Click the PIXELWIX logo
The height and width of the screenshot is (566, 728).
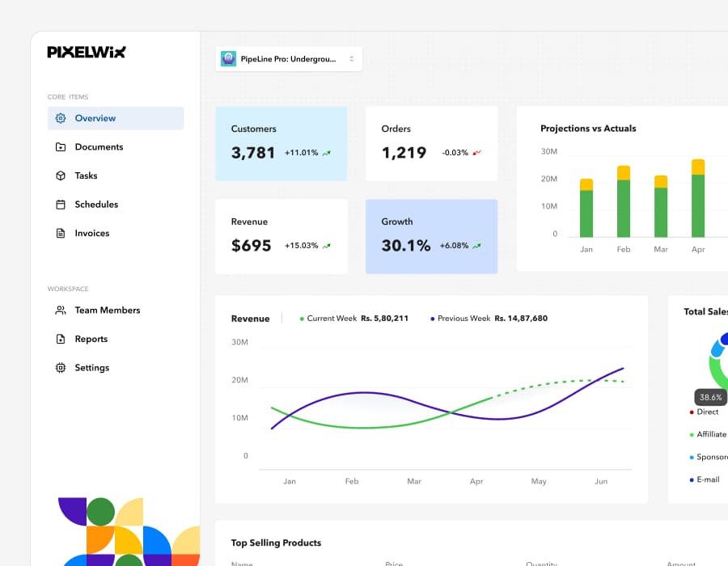point(87,52)
